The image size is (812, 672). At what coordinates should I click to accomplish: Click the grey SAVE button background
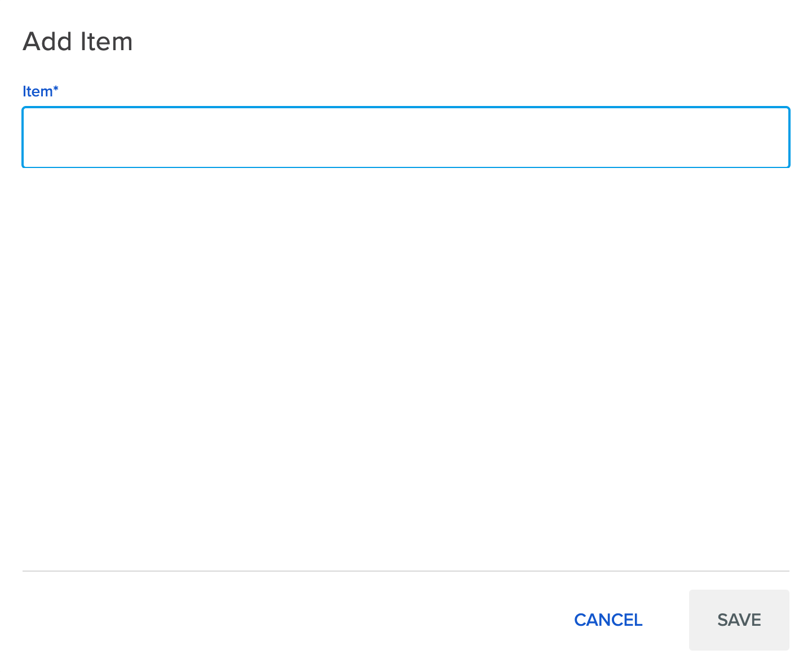pyautogui.click(x=739, y=620)
